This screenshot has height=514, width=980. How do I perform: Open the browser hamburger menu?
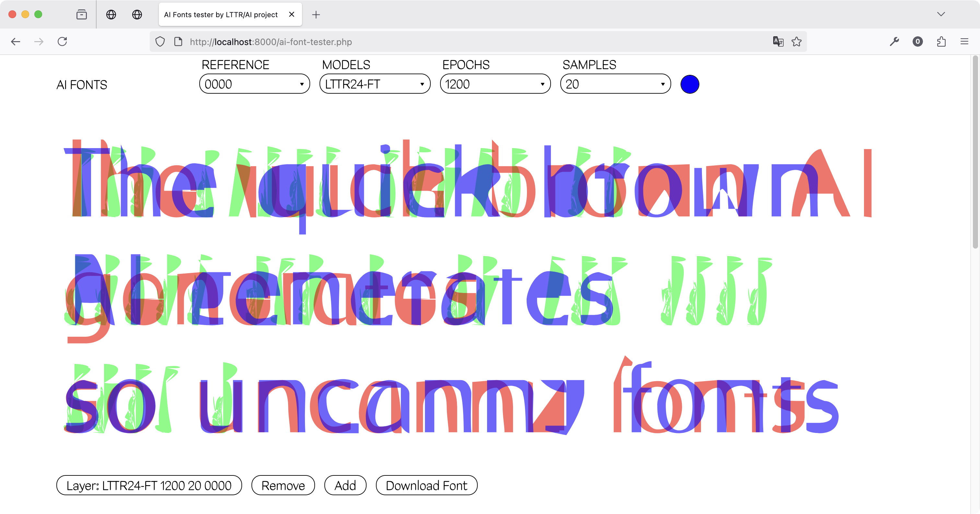(964, 41)
